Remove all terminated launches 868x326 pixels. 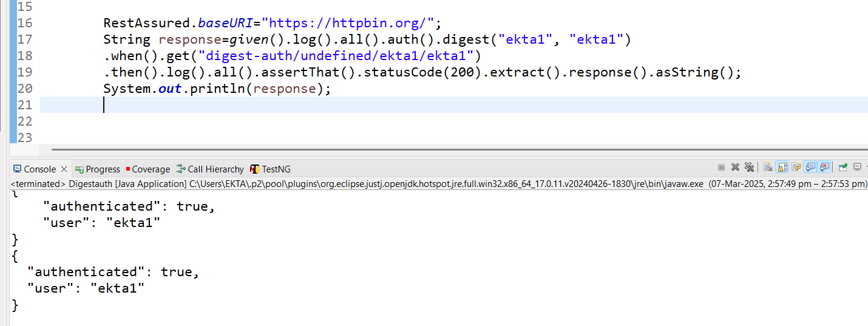pyautogui.click(x=749, y=167)
